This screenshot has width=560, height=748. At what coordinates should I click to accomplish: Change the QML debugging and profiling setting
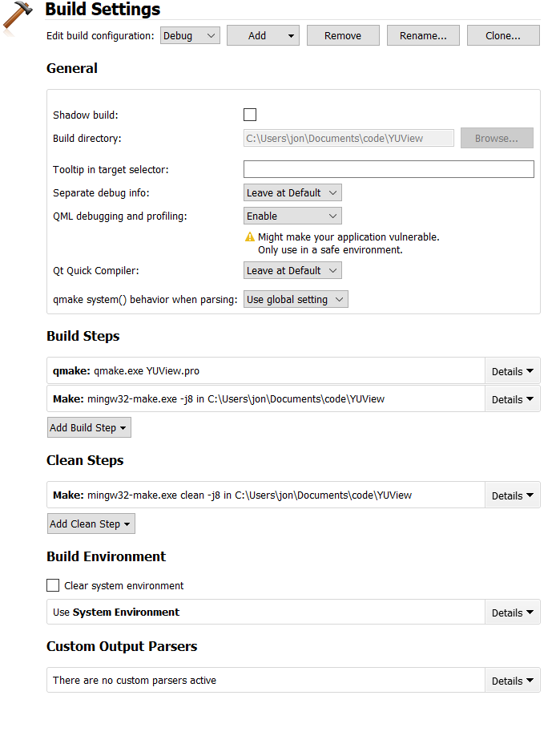coord(292,216)
